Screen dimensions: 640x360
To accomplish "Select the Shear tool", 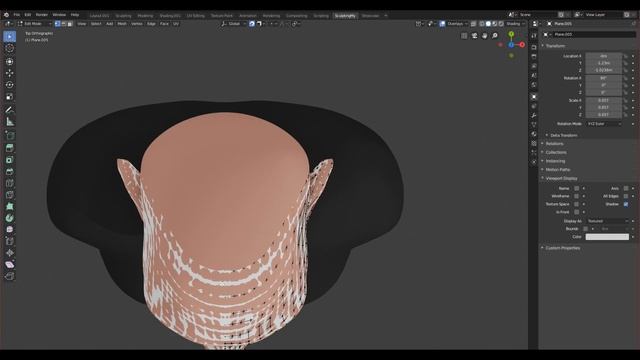I will tap(10, 265).
